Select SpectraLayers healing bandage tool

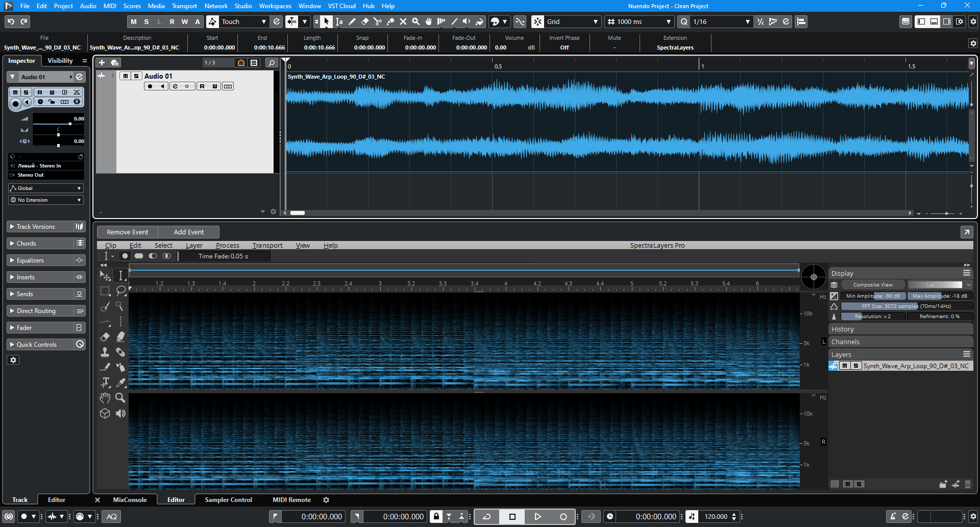pyautogui.click(x=120, y=352)
